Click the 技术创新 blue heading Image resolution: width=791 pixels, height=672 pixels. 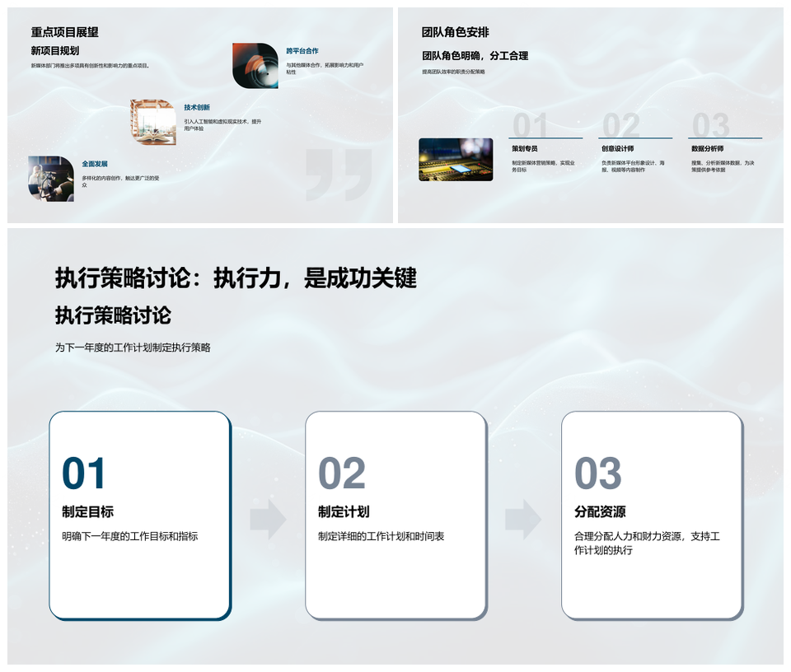(x=197, y=108)
